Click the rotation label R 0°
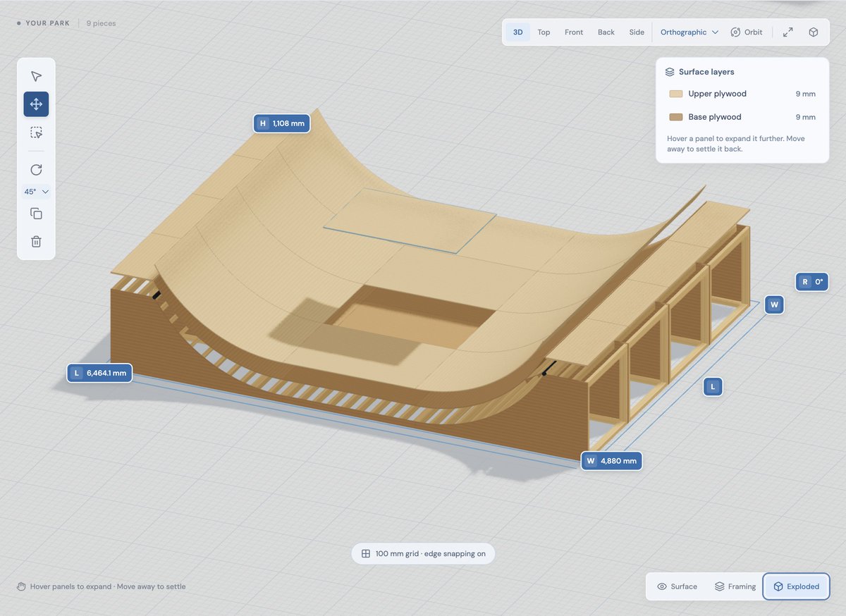The width and height of the screenshot is (846, 616). click(812, 282)
